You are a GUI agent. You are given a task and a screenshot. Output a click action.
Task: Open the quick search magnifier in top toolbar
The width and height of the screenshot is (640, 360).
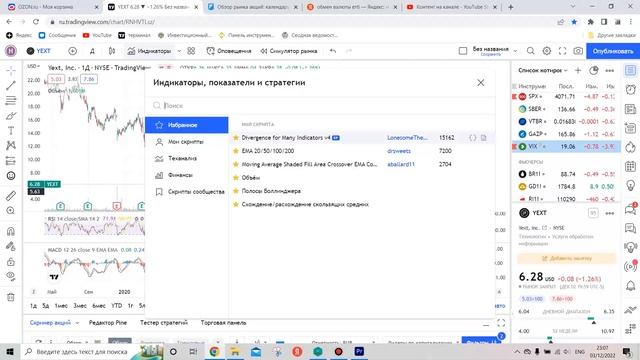pos(530,51)
